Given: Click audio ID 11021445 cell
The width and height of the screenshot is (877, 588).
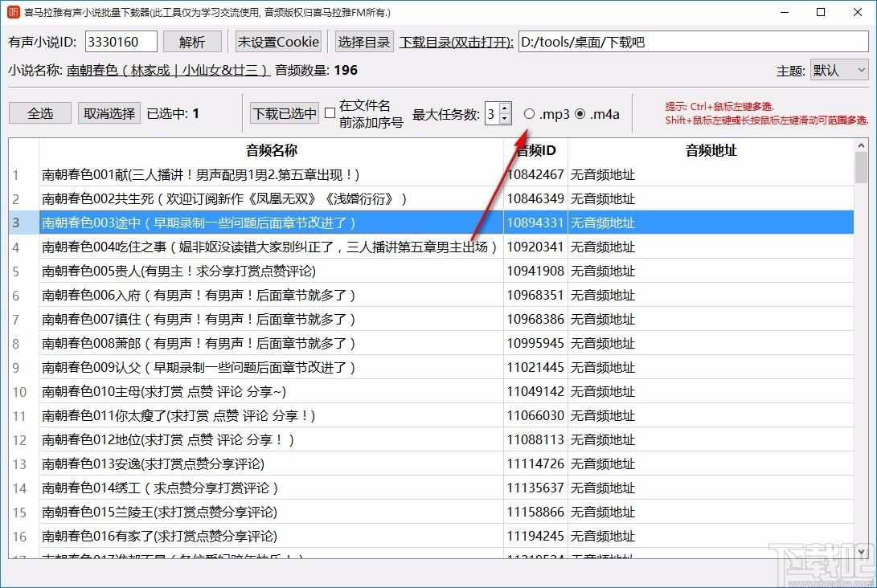Looking at the screenshot, I should 535,367.
